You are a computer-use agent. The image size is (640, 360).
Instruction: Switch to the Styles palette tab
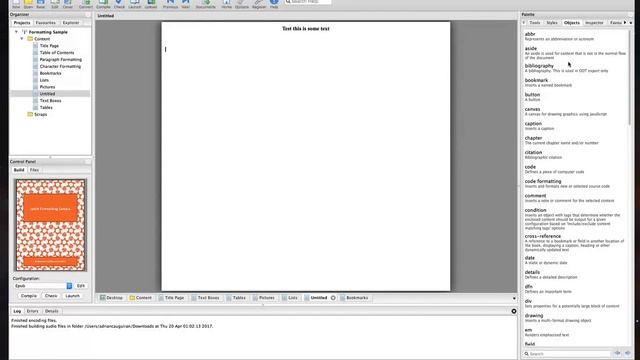pos(552,23)
